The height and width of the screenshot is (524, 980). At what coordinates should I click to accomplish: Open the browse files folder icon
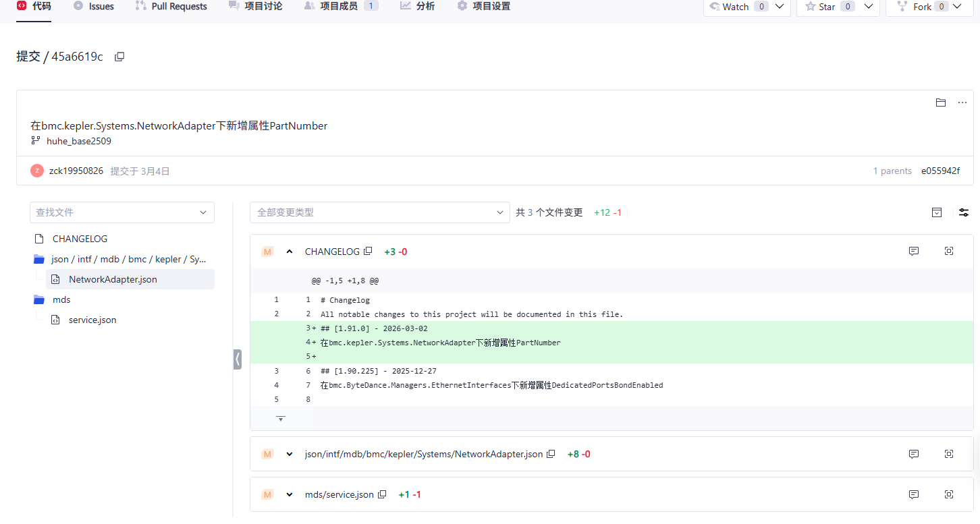[941, 103]
